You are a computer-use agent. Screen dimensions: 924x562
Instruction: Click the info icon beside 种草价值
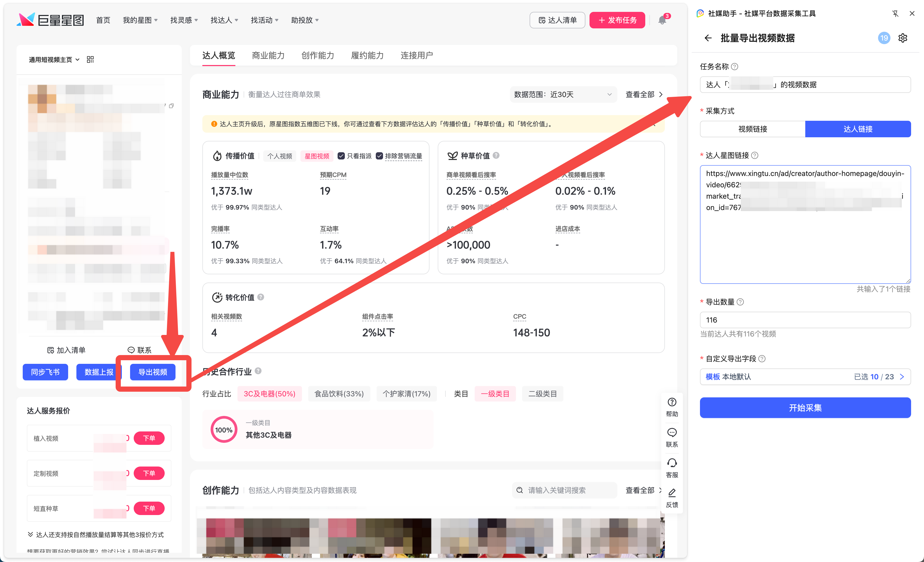click(496, 155)
